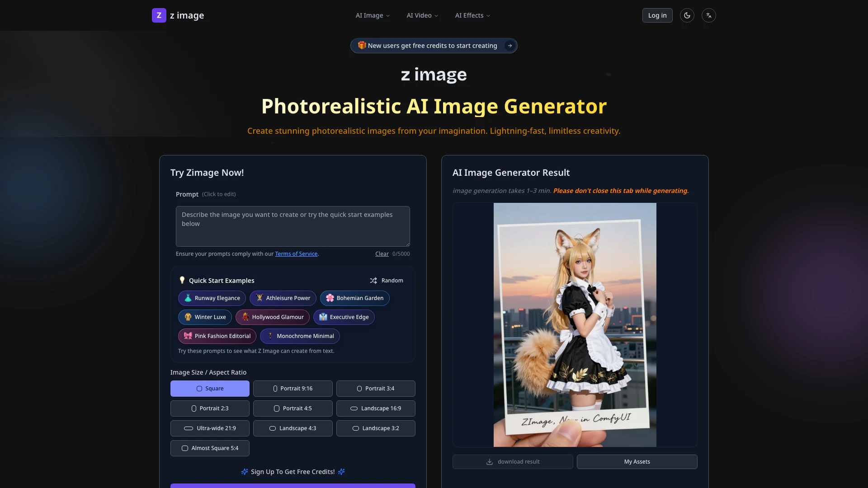Open the language translation icon
868x488 pixels.
[708, 15]
